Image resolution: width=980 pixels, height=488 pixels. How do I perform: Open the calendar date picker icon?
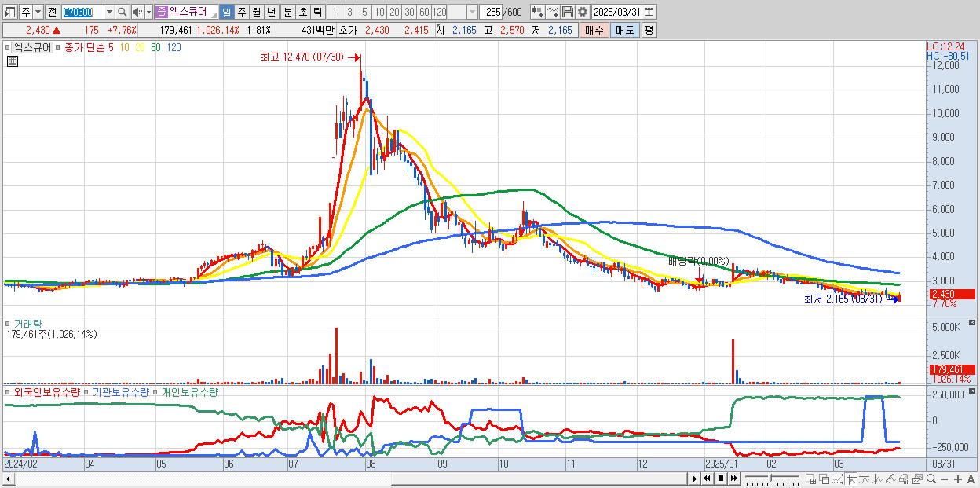(x=649, y=12)
